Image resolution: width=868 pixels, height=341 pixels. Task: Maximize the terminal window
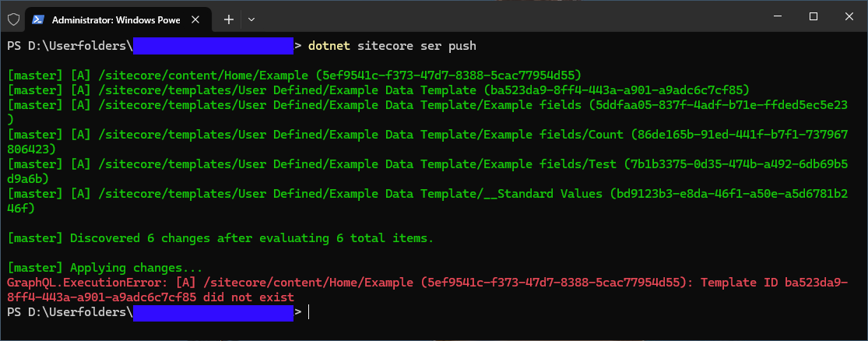point(814,16)
